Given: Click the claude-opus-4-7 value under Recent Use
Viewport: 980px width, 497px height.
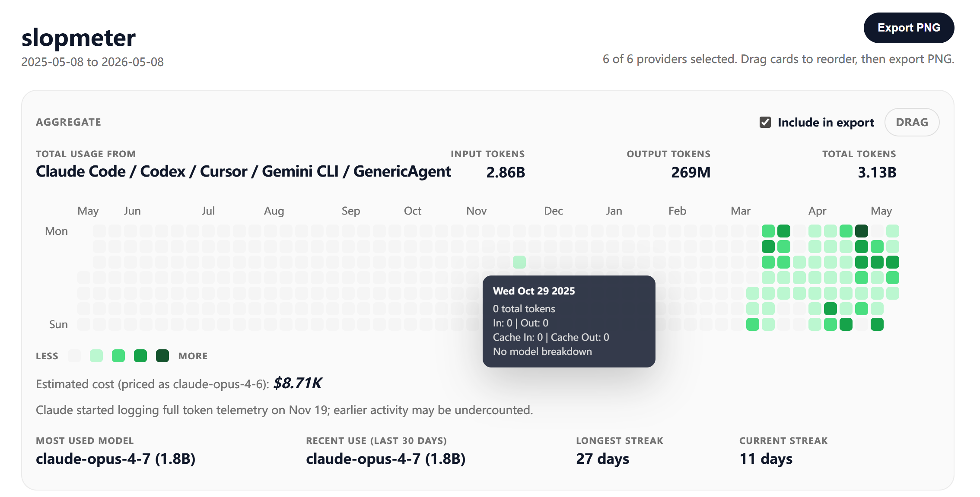Looking at the screenshot, I should (x=386, y=459).
